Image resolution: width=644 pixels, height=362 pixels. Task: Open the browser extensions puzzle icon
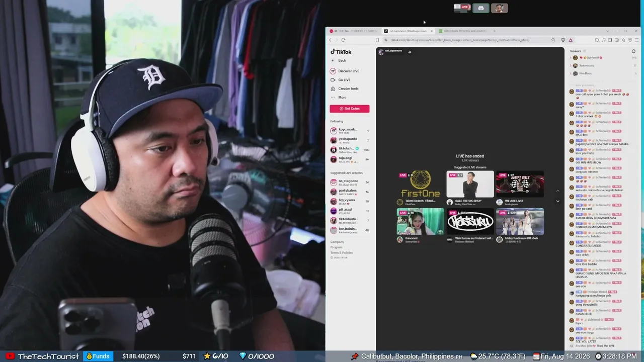597,40
